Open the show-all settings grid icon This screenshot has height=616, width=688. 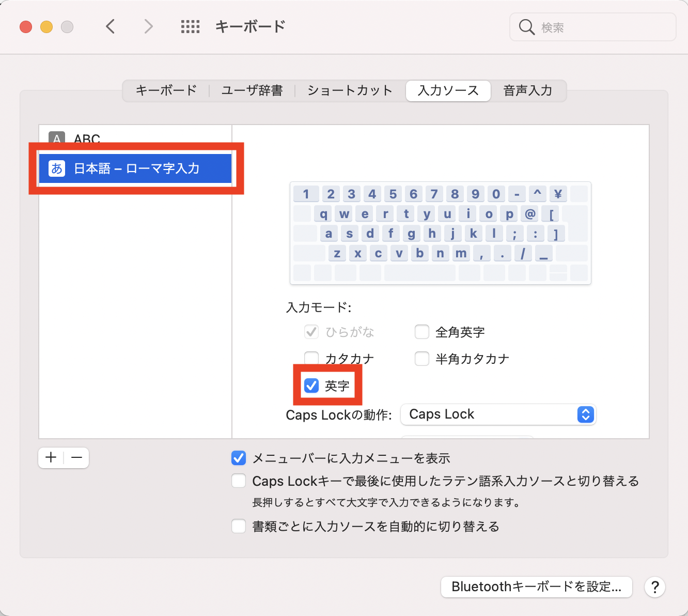point(190,26)
